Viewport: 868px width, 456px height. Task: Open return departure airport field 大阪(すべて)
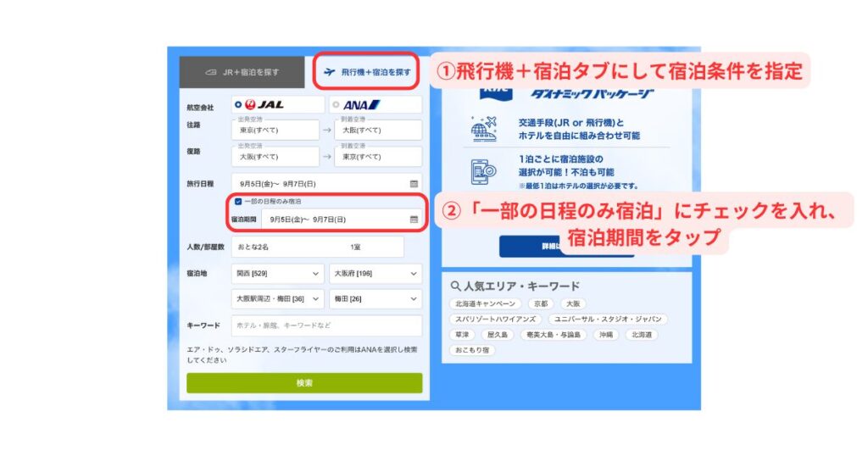click(x=275, y=157)
